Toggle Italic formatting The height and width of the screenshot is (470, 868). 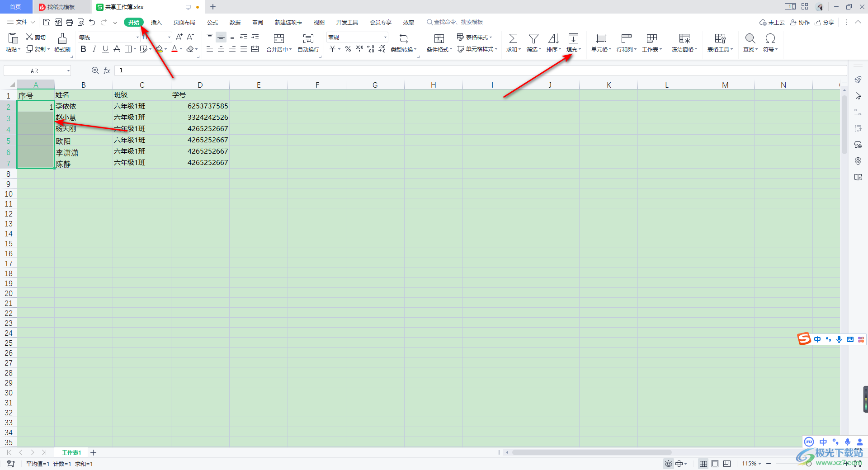tap(94, 49)
